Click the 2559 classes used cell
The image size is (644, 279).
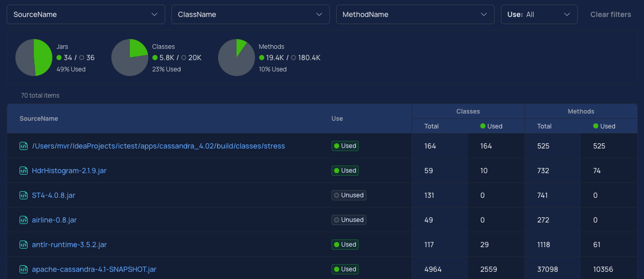489,269
